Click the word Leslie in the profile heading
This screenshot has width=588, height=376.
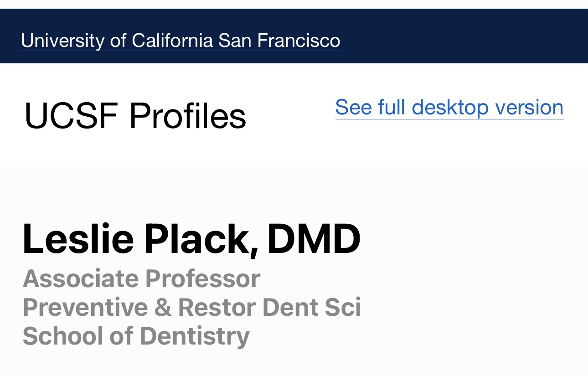pos(78,239)
